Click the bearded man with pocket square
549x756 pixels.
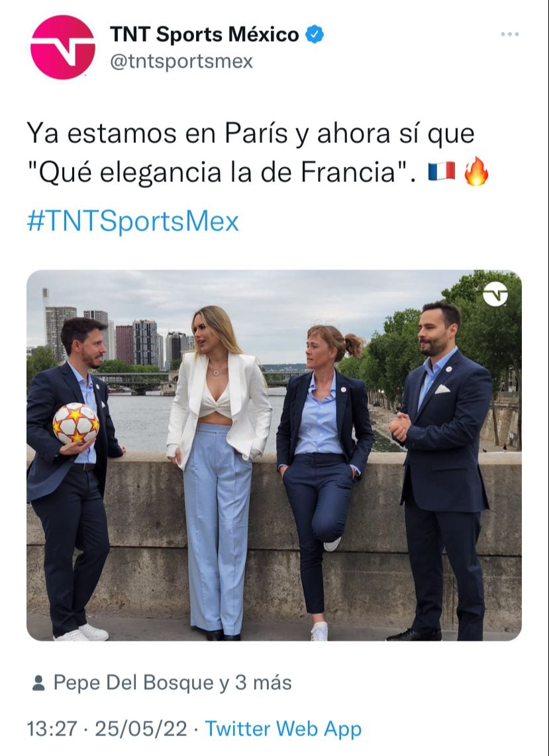pos(440,470)
